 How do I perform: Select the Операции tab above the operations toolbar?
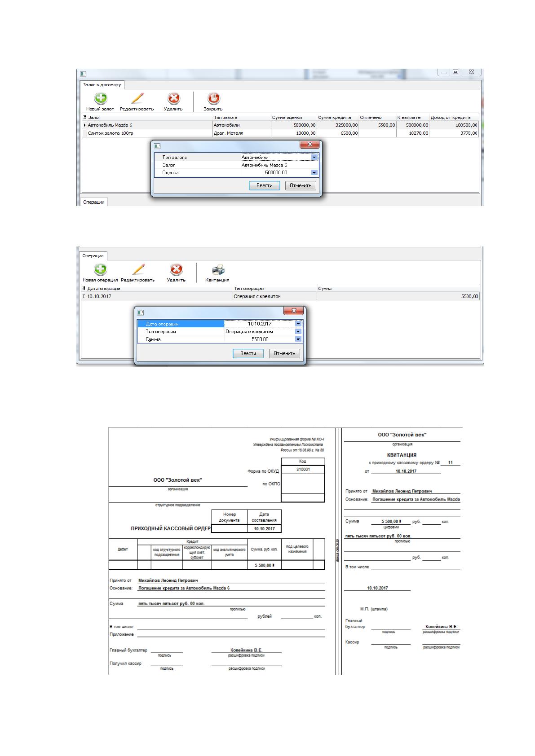pyautogui.click(x=93, y=256)
